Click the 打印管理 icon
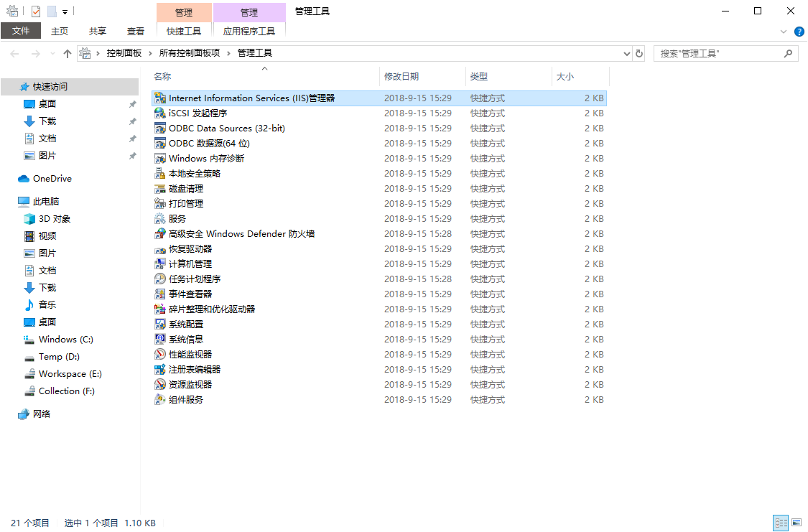808x532 pixels. (160, 203)
